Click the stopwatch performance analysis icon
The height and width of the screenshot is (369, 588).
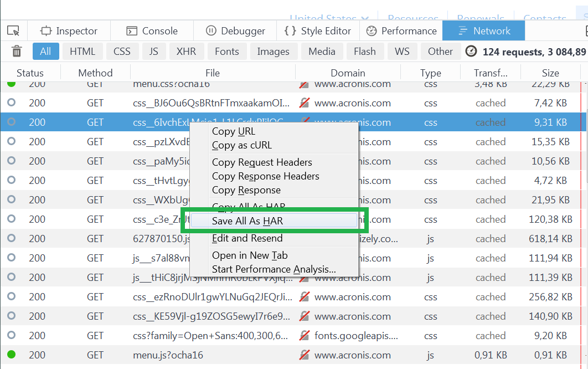[471, 52]
